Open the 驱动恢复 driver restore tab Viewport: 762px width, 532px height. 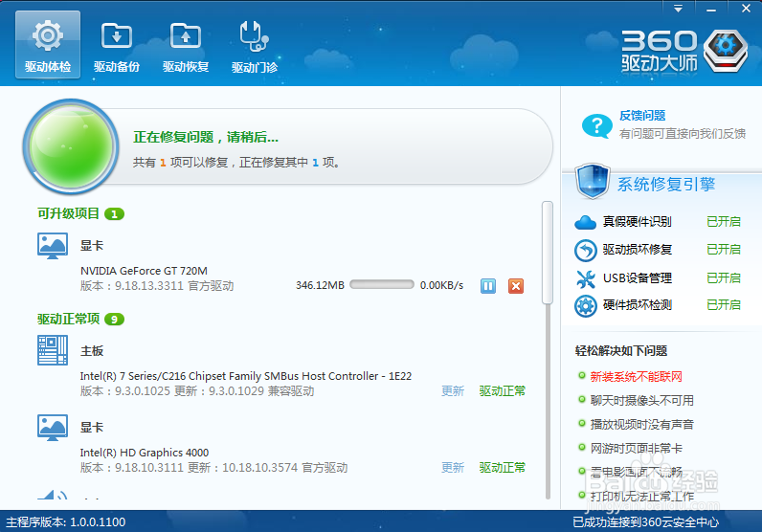[x=186, y=46]
